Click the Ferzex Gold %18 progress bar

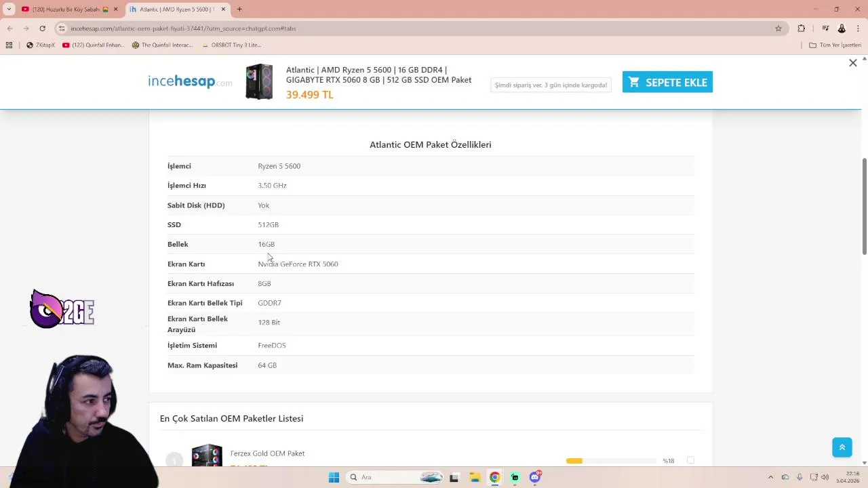click(611, 461)
